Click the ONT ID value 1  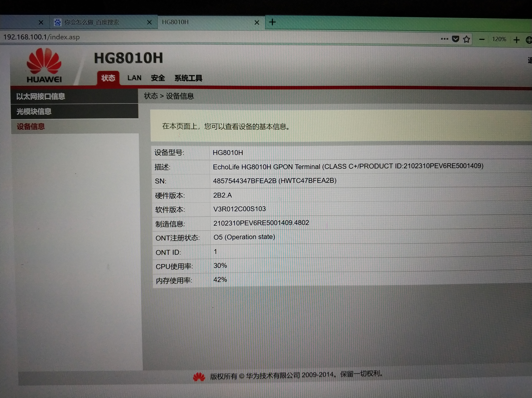click(x=215, y=252)
